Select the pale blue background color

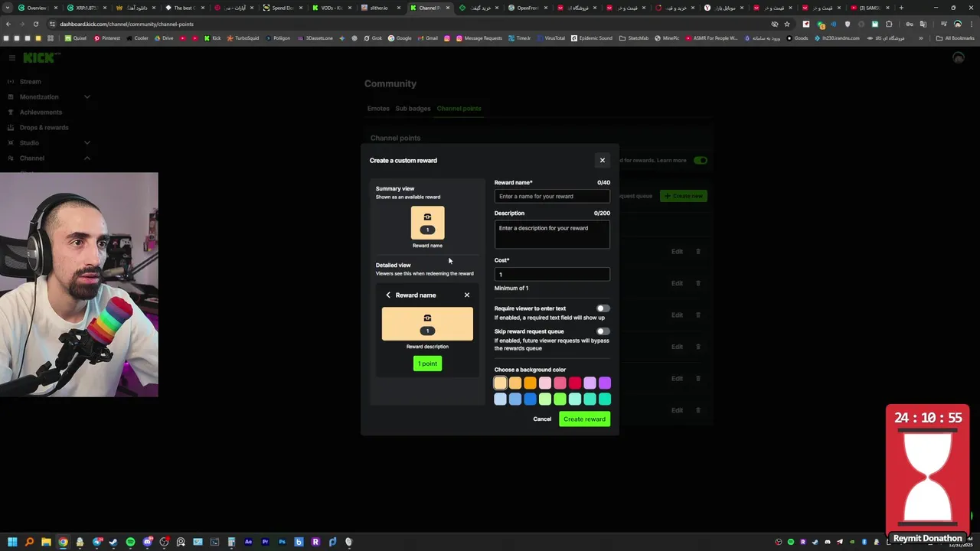tap(500, 399)
